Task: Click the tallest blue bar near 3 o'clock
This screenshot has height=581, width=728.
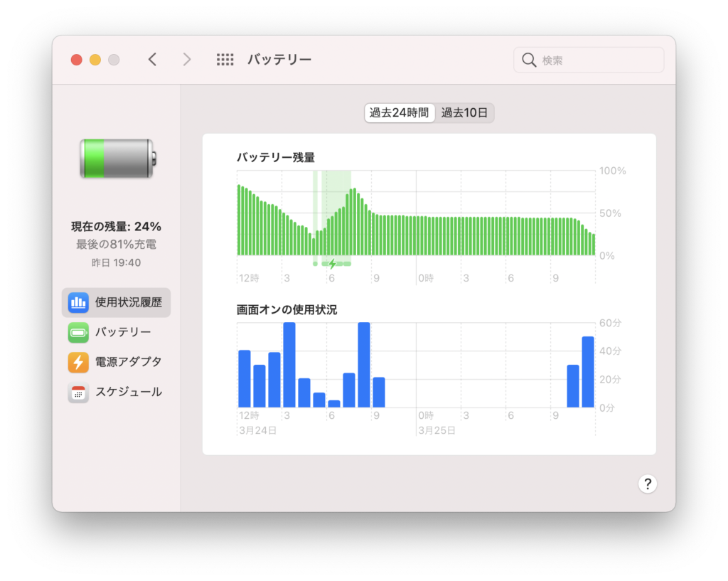Action: pos(289,365)
